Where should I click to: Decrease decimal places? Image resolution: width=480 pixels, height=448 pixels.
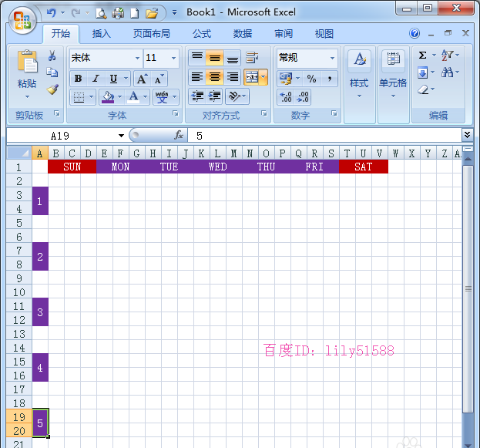coord(303,97)
